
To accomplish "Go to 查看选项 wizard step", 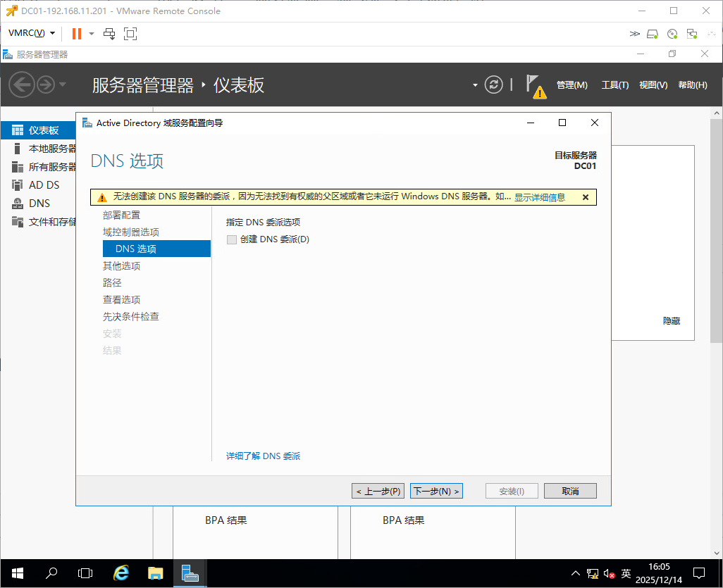I will click(121, 299).
